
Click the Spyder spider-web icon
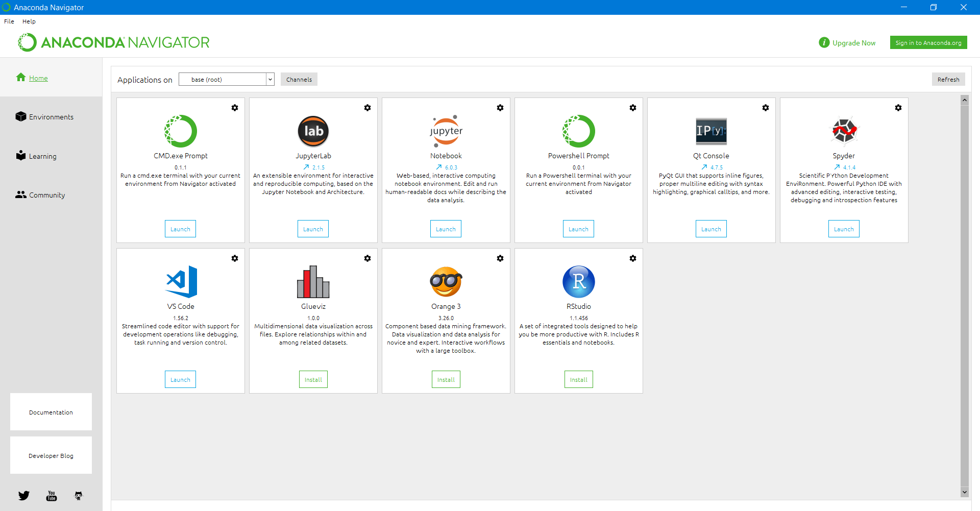coord(844,131)
